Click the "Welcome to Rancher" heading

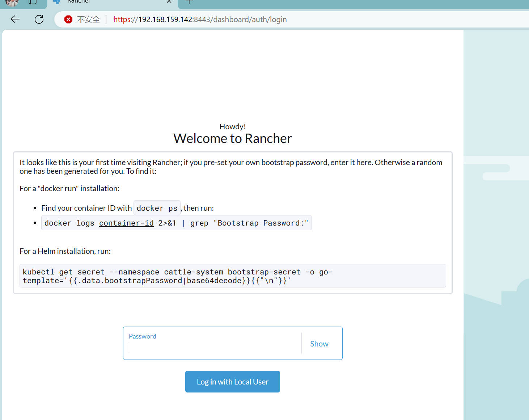pyautogui.click(x=233, y=138)
